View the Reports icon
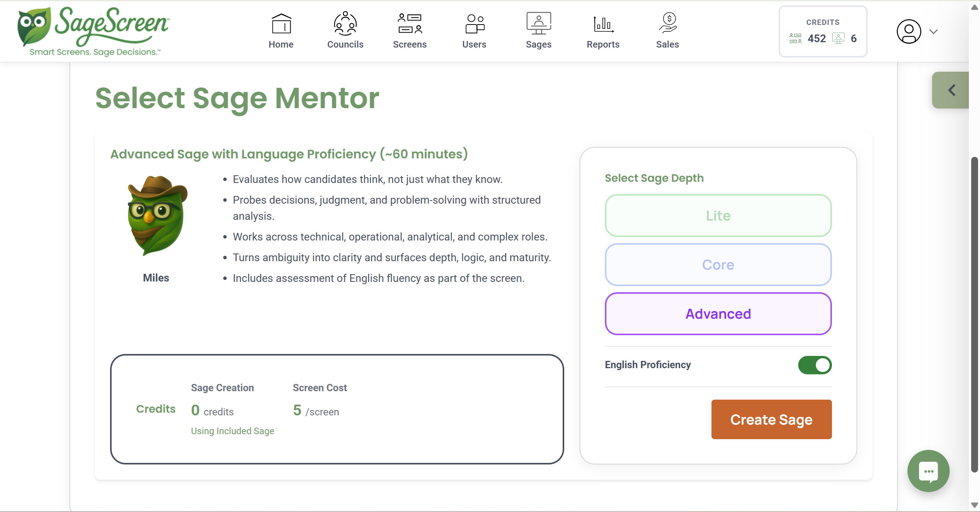 (603, 24)
